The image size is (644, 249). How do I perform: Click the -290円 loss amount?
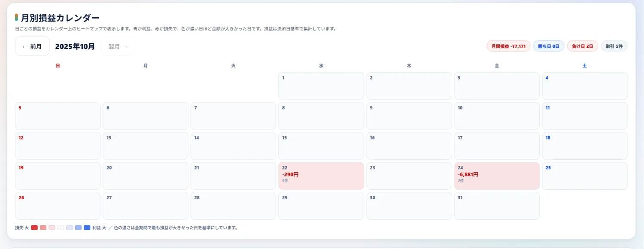290,175
